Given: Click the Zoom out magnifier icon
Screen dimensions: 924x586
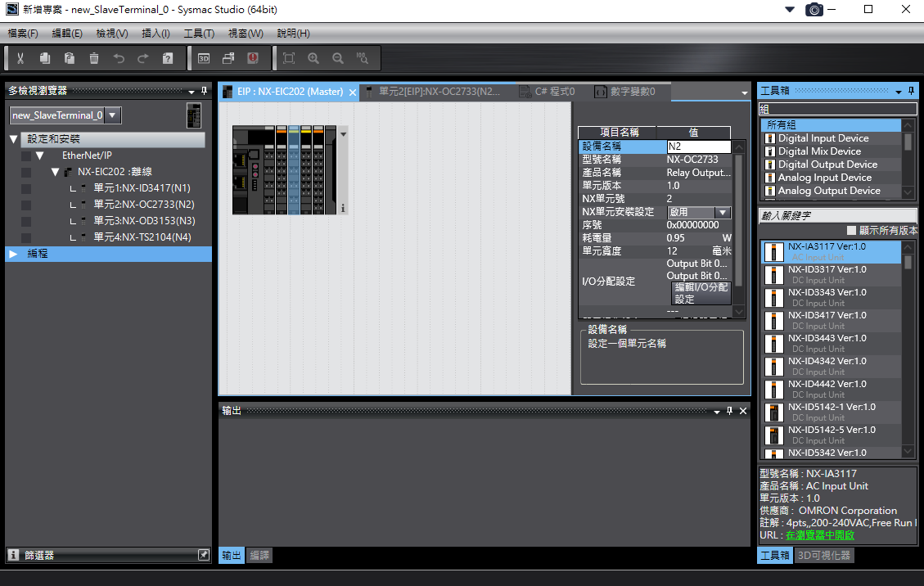Looking at the screenshot, I should [x=338, y=58].
